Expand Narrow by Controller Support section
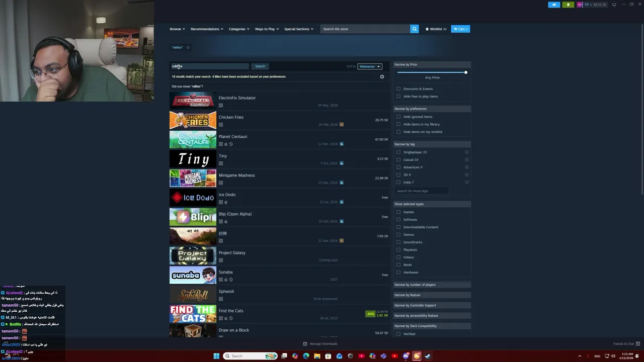 click(432, 305)
